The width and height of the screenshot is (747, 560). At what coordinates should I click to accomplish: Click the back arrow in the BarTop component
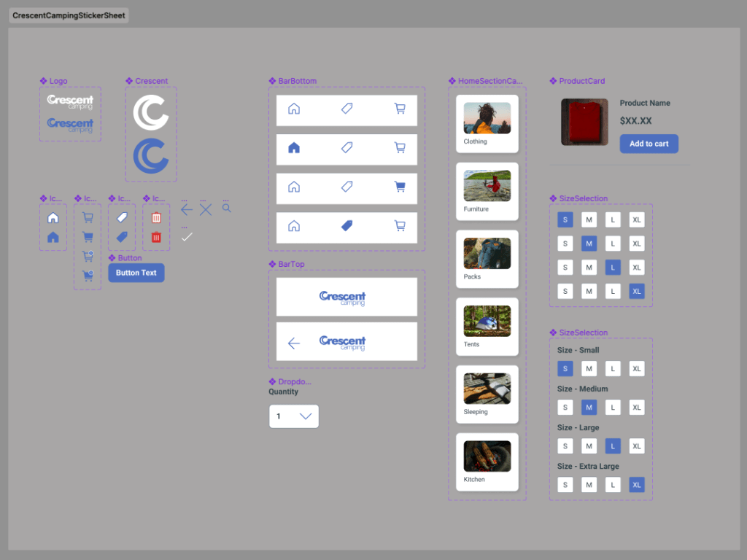click(x=294, y=343)
